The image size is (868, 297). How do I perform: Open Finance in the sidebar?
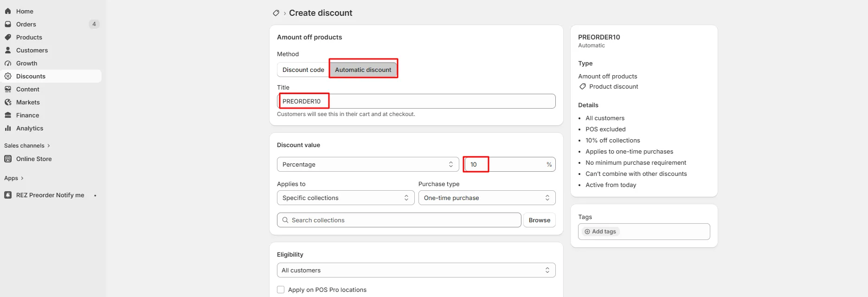[51, 115]
